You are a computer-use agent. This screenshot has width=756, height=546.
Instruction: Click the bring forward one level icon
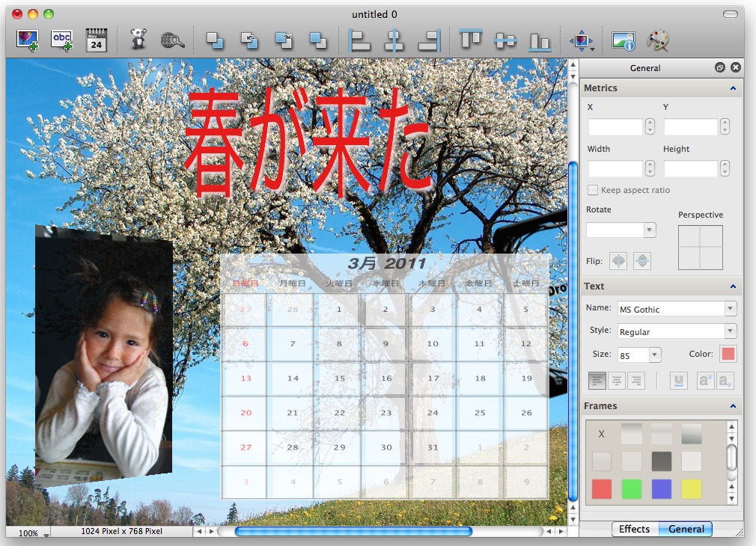(x=249, y=40)
